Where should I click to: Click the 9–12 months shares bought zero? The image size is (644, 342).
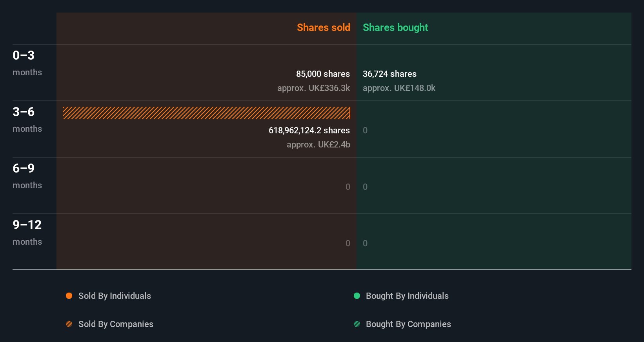pos(365,243)
